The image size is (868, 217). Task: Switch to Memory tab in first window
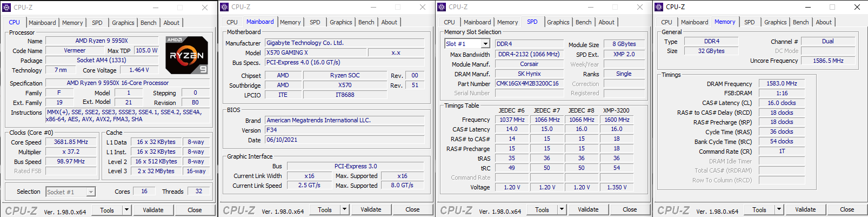pos(72,23)
